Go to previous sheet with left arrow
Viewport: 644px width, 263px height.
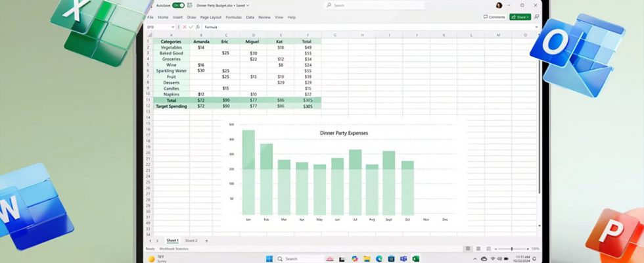(x=150, y=241)
